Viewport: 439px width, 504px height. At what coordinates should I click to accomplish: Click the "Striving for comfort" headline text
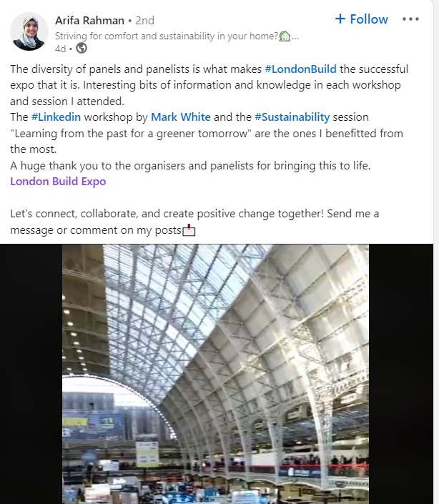[x=166, y=35]
